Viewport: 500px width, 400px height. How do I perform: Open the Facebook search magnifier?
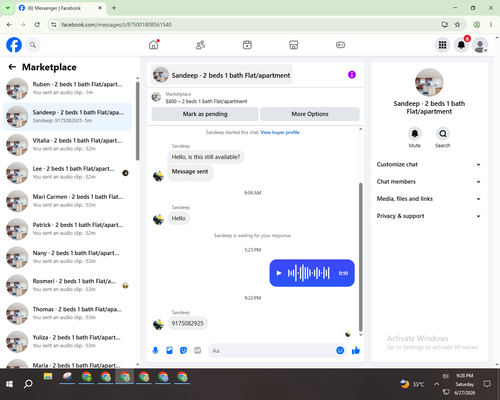point(33,45)
